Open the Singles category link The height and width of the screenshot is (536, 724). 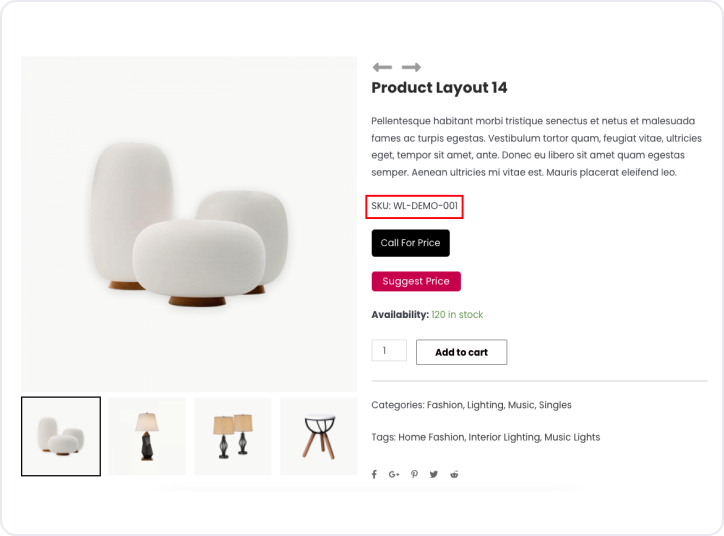pos(555,405)
